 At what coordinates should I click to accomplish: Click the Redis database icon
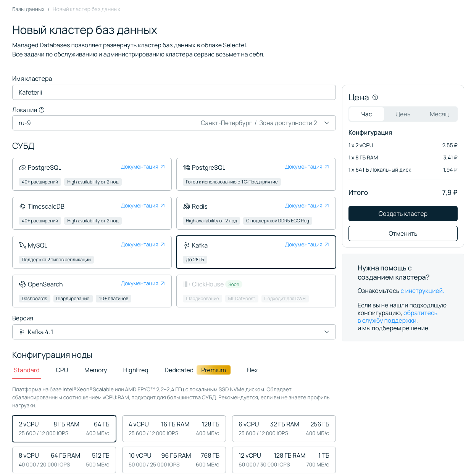[x=187, y=206]
